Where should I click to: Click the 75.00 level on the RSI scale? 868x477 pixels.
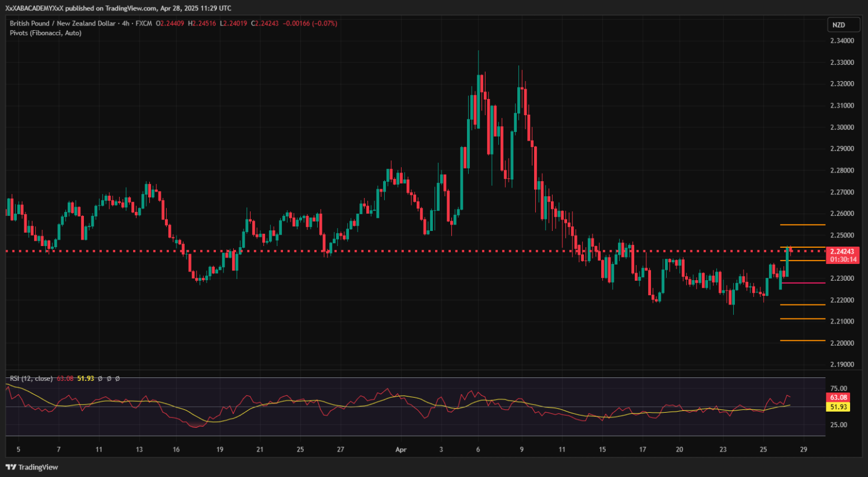click(838, 388)
